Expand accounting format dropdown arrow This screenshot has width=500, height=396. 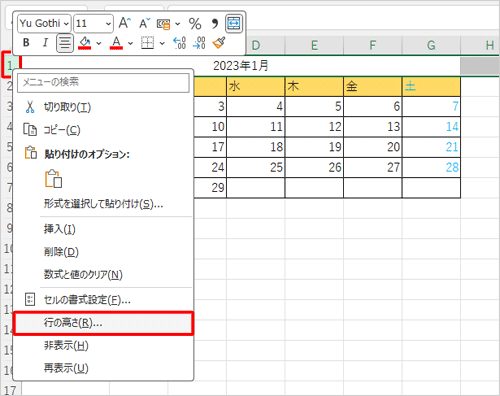point(178,24)
